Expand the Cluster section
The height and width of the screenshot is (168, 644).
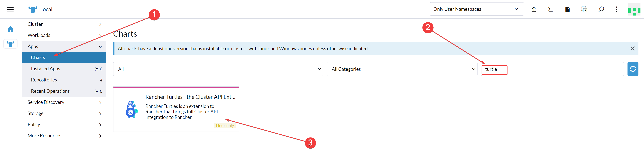pos(64,24)
